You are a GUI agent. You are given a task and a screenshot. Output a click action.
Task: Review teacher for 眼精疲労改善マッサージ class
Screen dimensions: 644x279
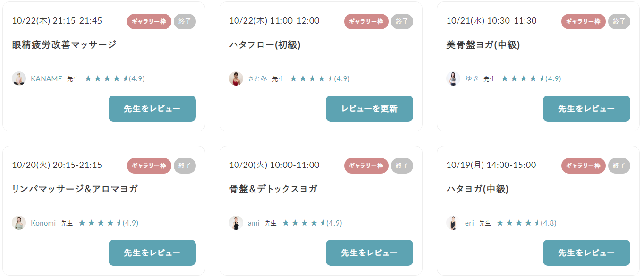[x=152, y=108]
